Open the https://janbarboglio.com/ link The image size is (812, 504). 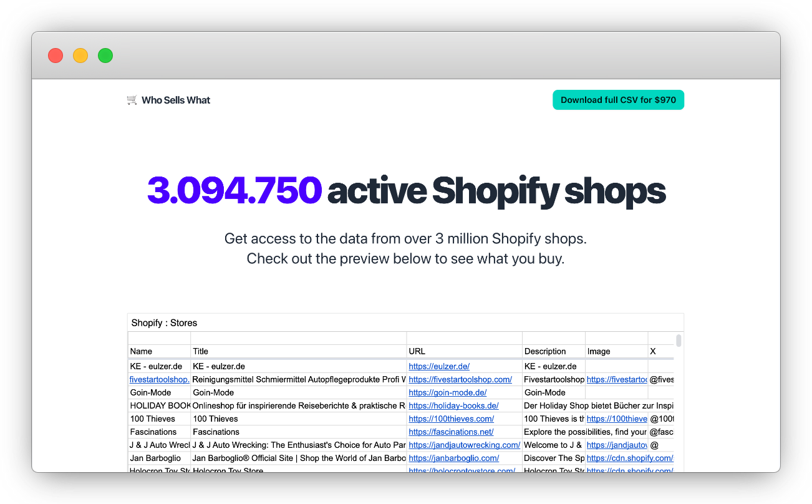(x=453, y=458)
